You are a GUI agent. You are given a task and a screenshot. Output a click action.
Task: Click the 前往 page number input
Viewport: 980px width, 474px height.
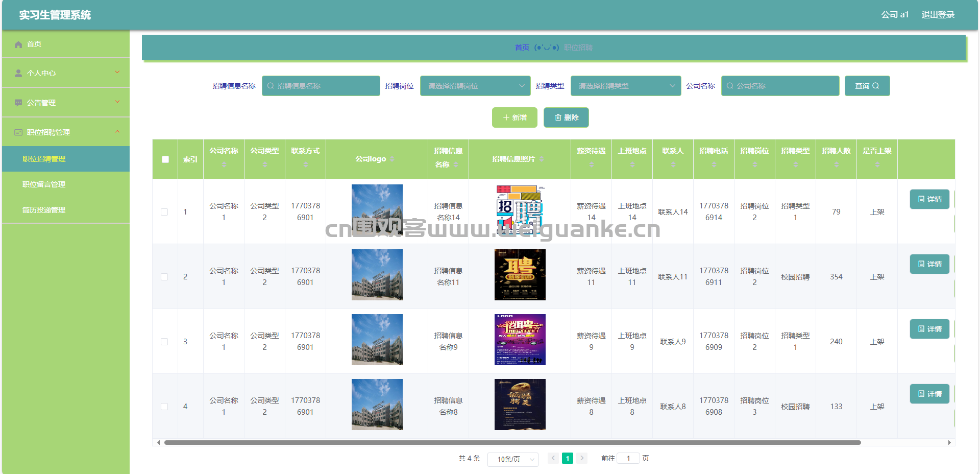(x=628, y=458)
